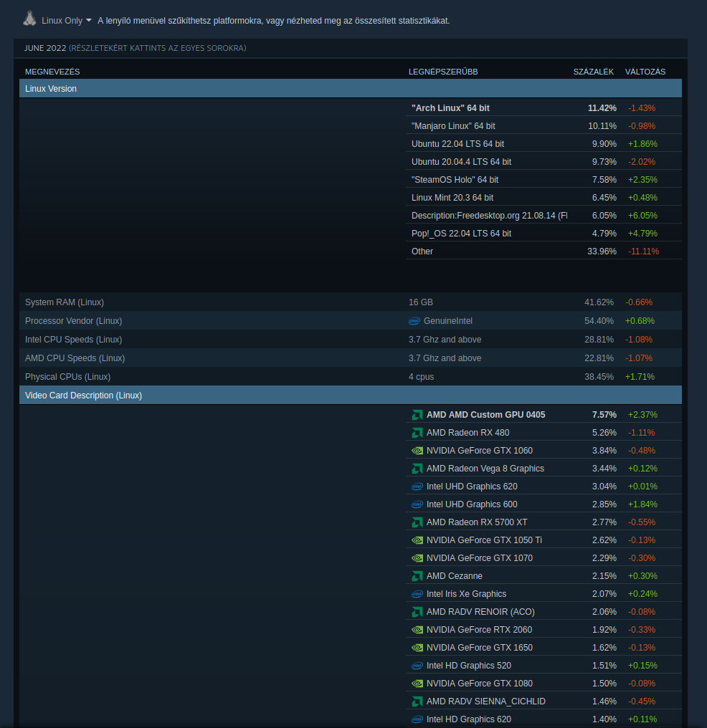Click Intel logo beside HD Graphics 520
This screenshot has height=728, width=707.
(417, 666)
